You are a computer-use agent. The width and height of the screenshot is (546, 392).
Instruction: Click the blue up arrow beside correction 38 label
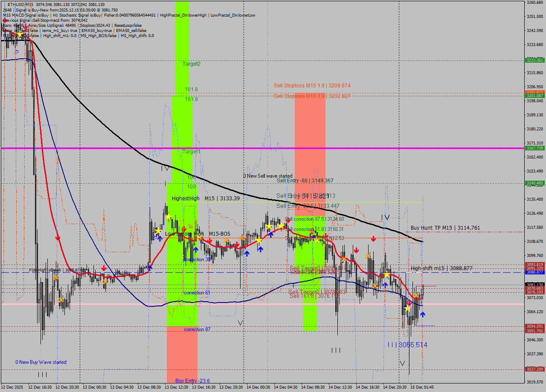[196, 249]
